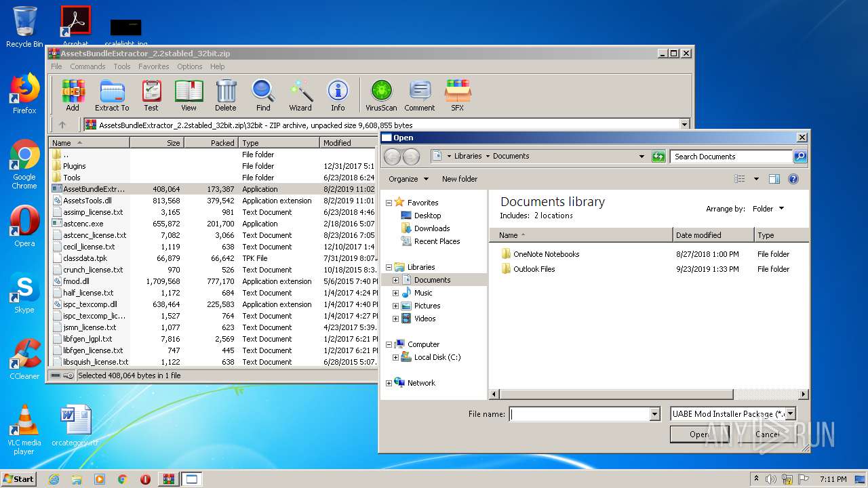The width and height of the screenshot is (868, 488).
Task: Click the search magnifier icon
Action: (800, 157)
